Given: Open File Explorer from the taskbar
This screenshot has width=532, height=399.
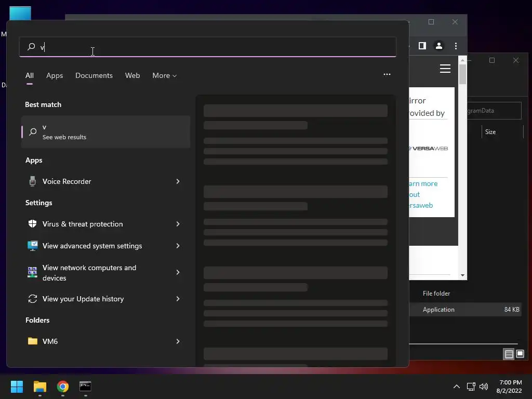Looking at the screenshot, I should pyautogui.click(x=39, y=387).
